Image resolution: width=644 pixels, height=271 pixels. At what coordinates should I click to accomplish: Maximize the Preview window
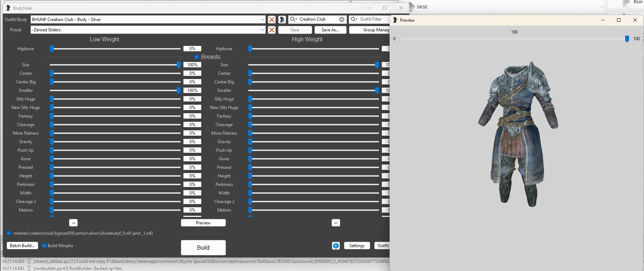click(x=619, y=20)
